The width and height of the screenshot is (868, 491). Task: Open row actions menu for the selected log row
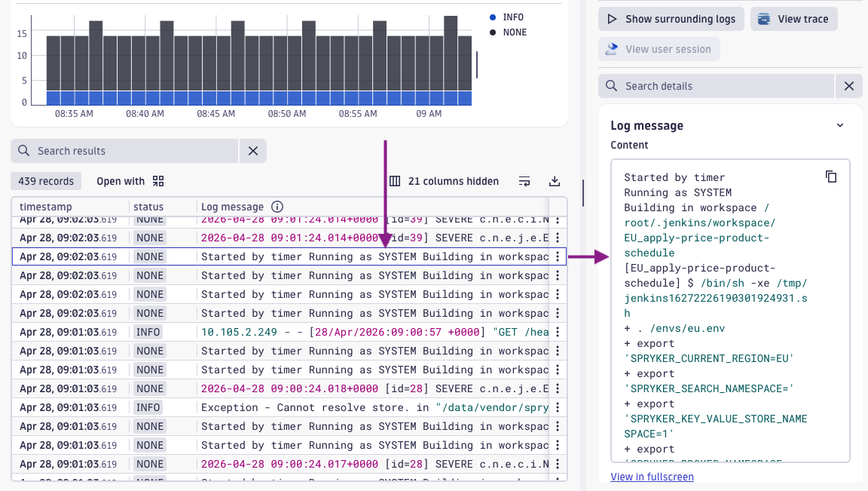coord(558,256)
